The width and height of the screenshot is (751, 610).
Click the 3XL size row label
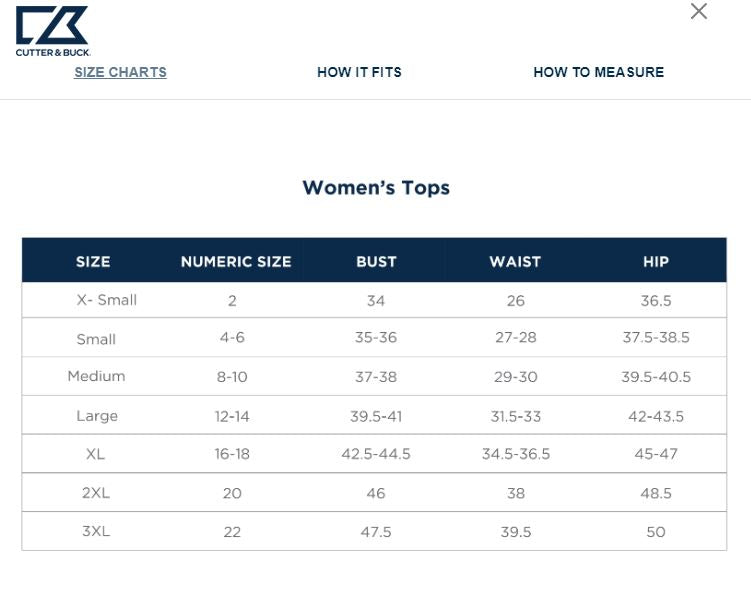96,531
